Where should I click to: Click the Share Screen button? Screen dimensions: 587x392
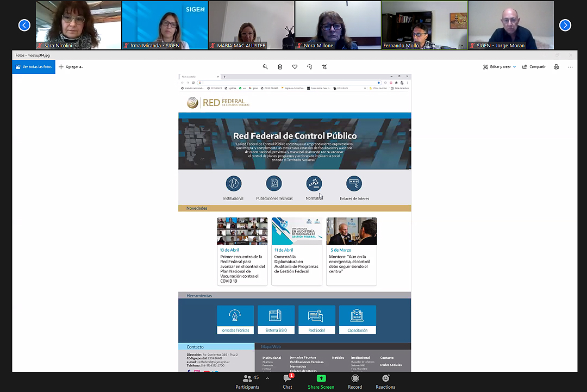tap(321, 382)
